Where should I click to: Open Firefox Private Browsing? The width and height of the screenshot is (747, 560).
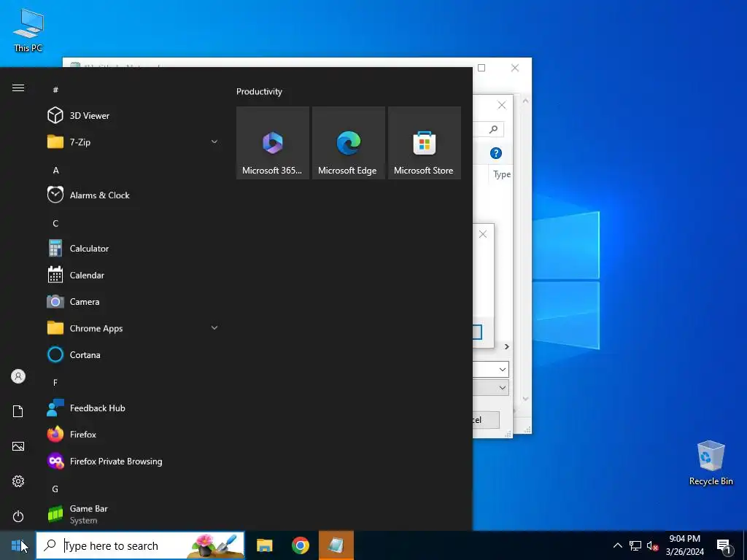coord(133,461)
